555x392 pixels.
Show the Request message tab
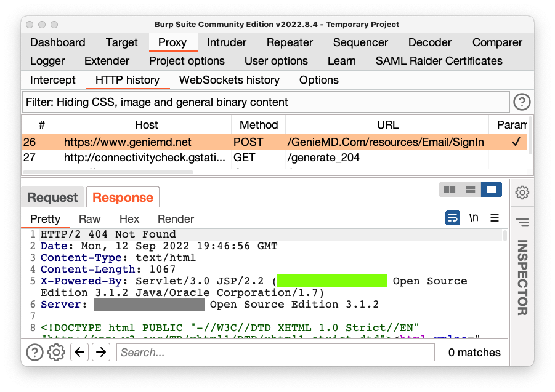tap(53, 198)
